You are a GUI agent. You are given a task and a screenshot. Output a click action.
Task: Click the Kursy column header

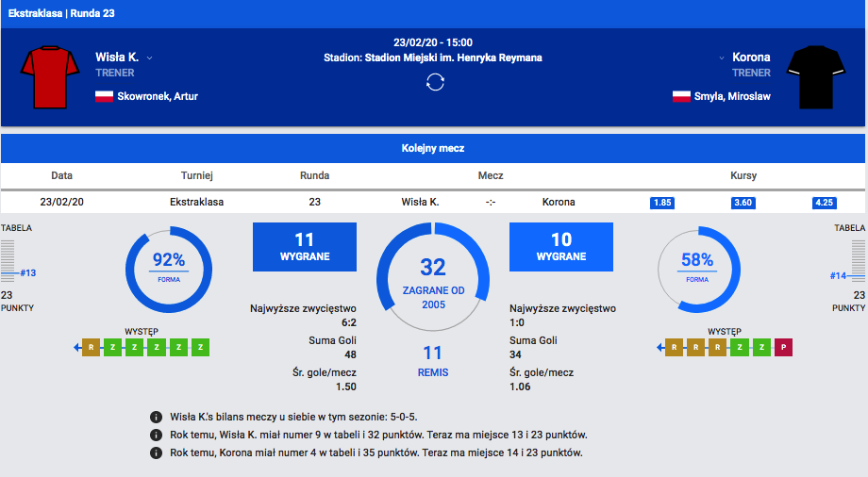pyautogui.click(x=743, y=175)
